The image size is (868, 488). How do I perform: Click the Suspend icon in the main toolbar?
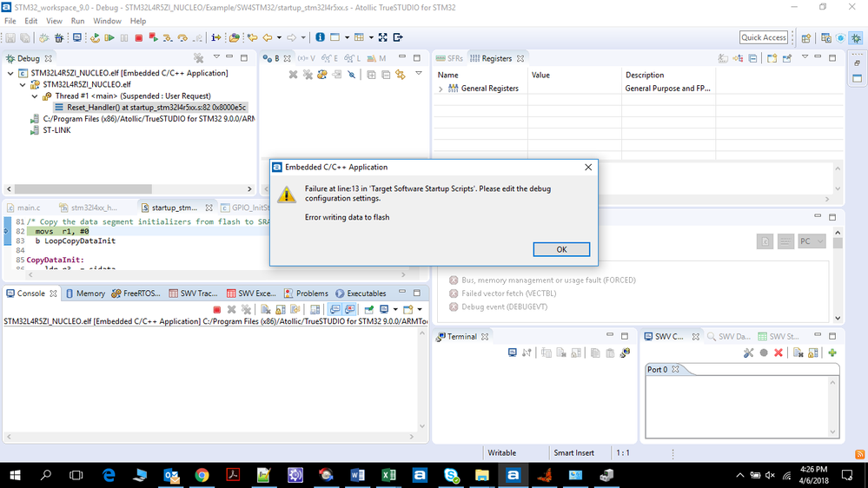[x=124, y=37]
